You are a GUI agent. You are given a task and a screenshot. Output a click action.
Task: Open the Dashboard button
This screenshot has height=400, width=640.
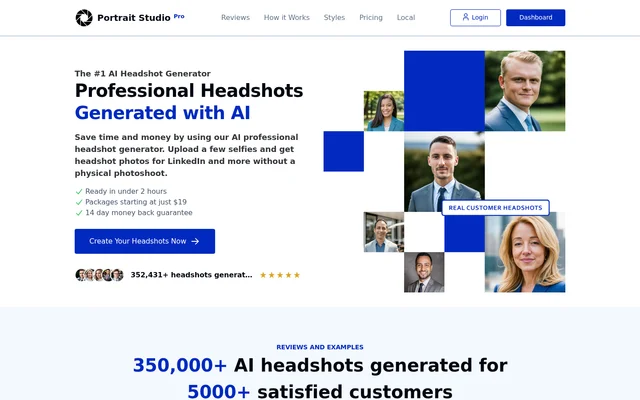pos(536,18)
